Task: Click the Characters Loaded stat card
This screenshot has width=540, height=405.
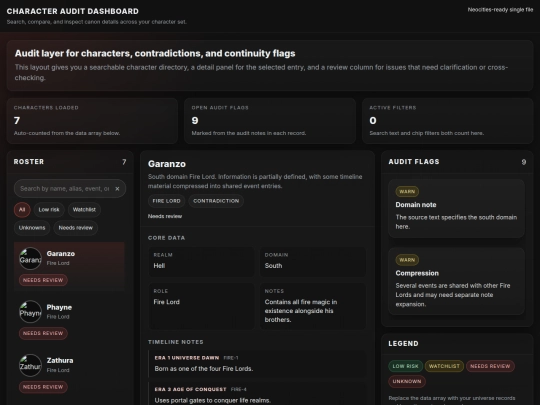Action: [92, 121]
